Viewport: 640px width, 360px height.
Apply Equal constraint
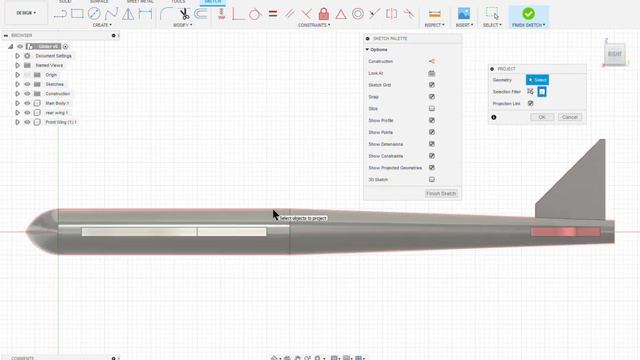[273, 14]
